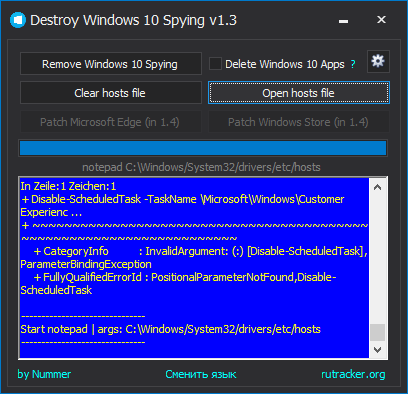The image size is (408, 394).
Task: Minimize the Destroy Windows 10 Spying window
Action: pyautogui.click(x=343, y=21)
